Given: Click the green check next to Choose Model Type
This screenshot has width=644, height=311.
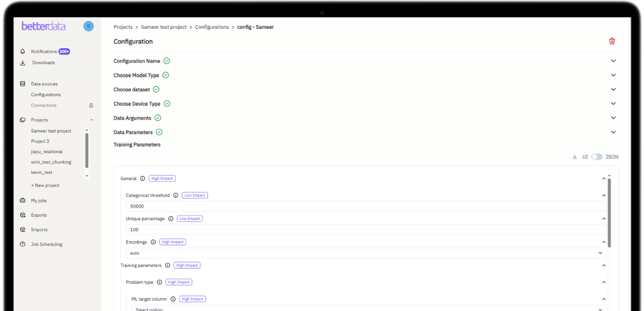Looking at the screenshot, I should tap(165, 75).
